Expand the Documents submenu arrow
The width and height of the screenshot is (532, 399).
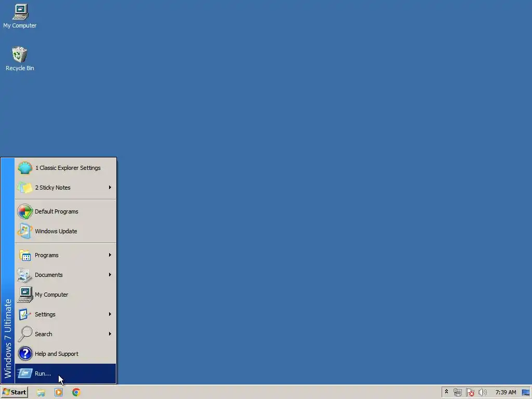pos(110,274)
